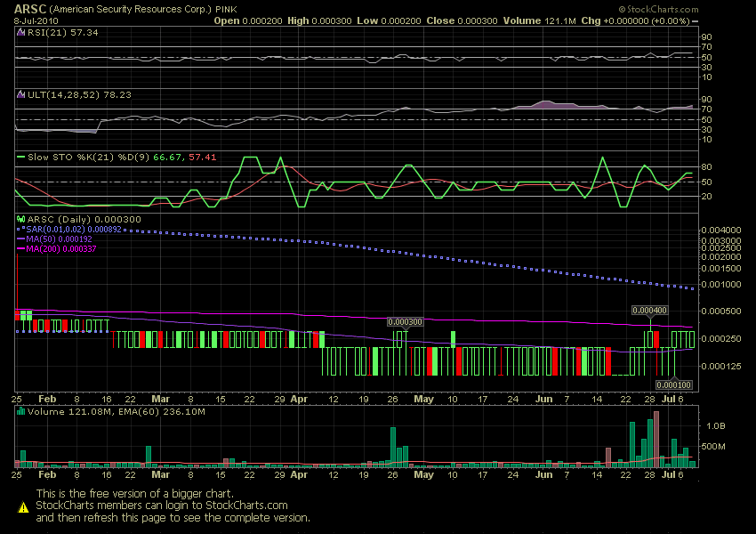The height and width of the screenshot is (534, 756).
Task: Click the ARSC (Daily) candlestick legend icon
Action: click(x=21, y=218)
